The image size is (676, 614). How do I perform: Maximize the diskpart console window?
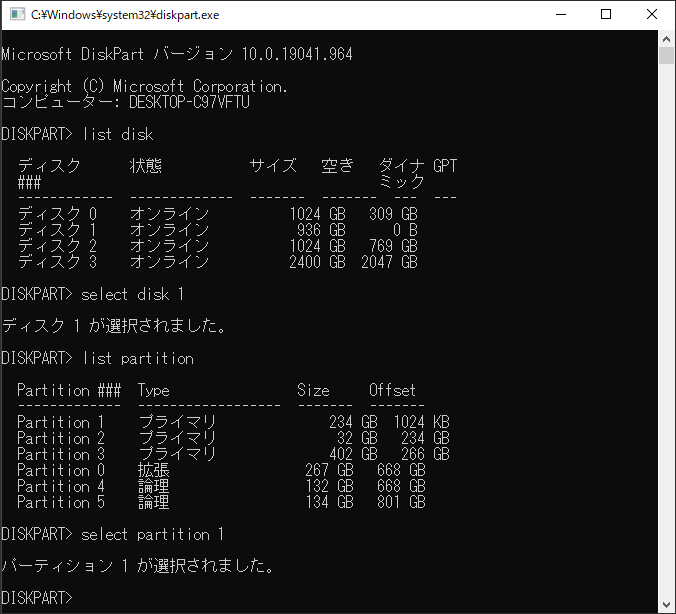[x=606, y=14]
